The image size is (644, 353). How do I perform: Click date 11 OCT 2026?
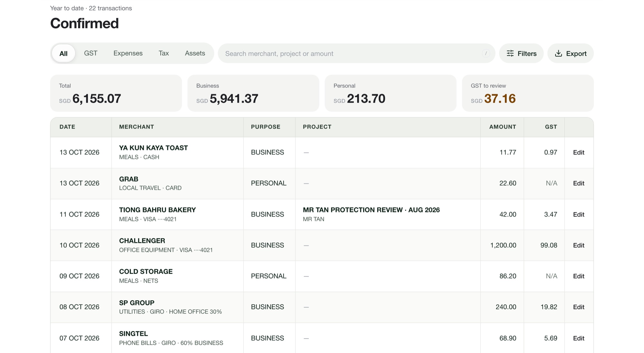click(x=79, y=215)
